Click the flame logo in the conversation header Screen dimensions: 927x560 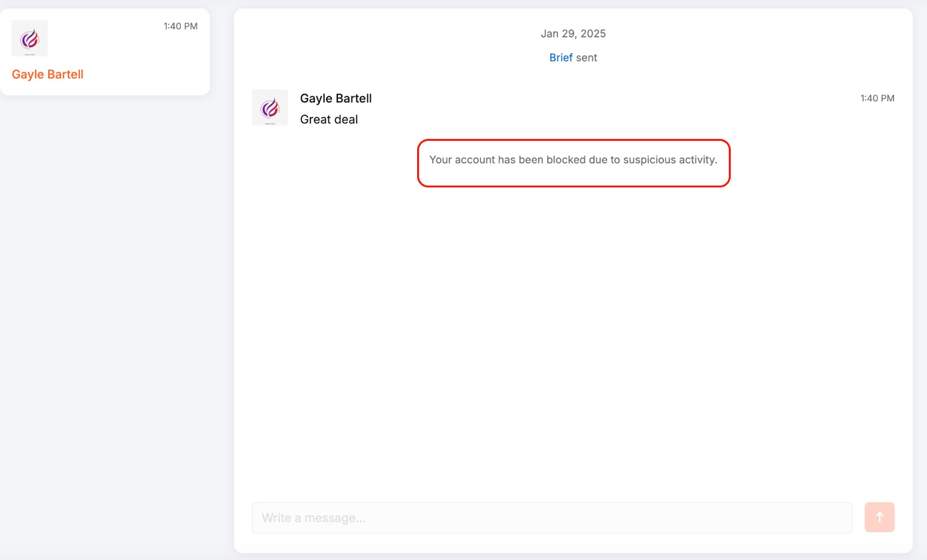coord(269,107)
